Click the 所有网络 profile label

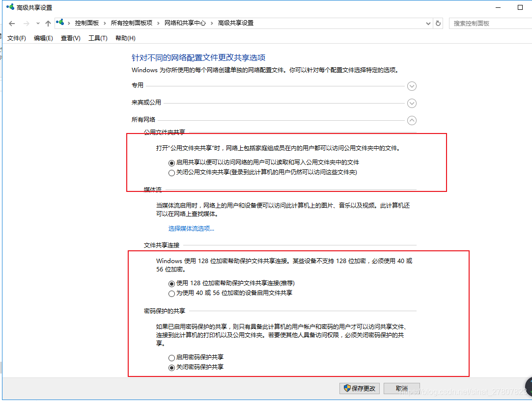[143, 119]
